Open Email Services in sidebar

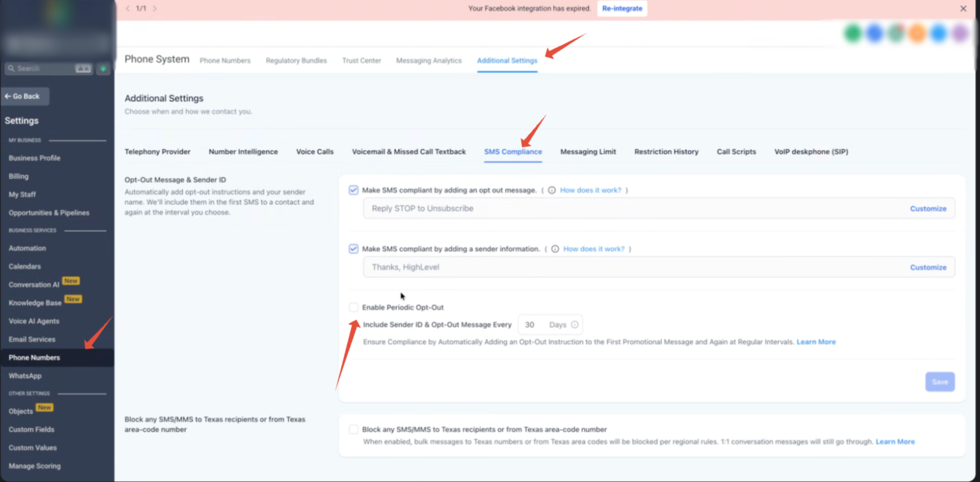(32, 339)
